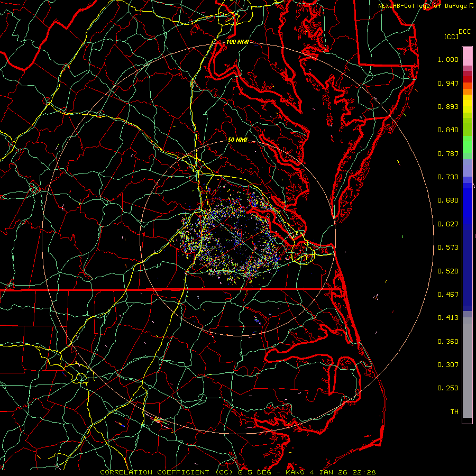Select the 0.253 scale value
Screen dimensions: 476x476
click(448, 388)
